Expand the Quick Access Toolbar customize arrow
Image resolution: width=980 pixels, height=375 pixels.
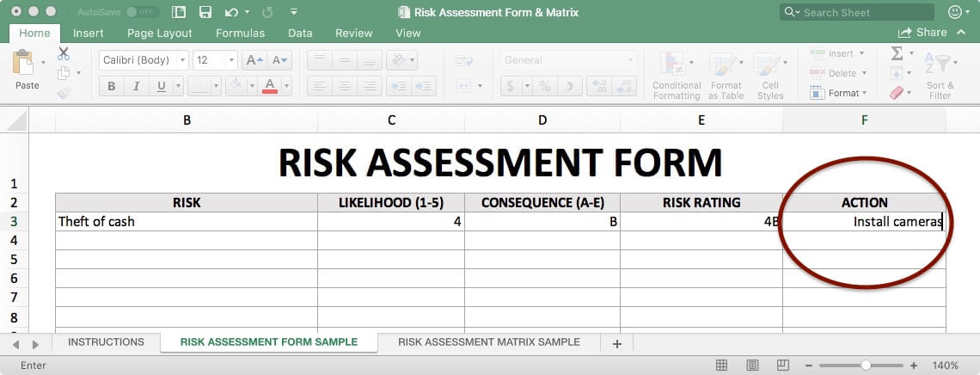[x=294, y=12]
